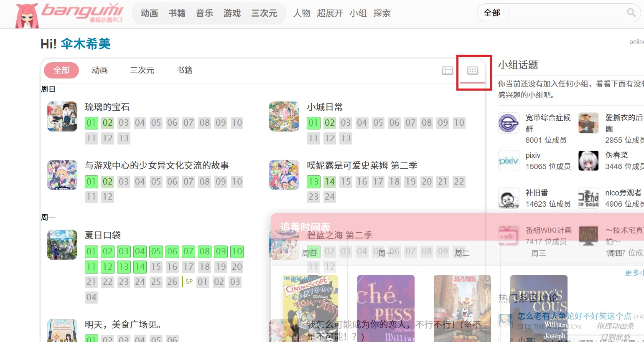
Task: Open 明天，美食广场见 cover thumbnail
Action: tap(62, 331)
